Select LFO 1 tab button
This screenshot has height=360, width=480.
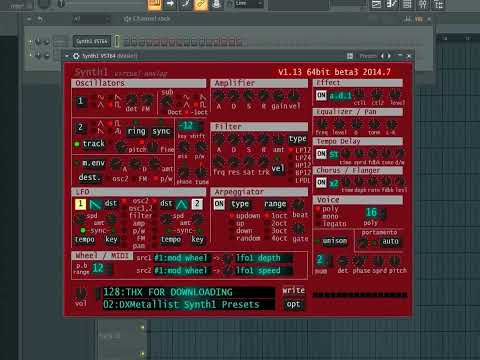pos(80,204)
